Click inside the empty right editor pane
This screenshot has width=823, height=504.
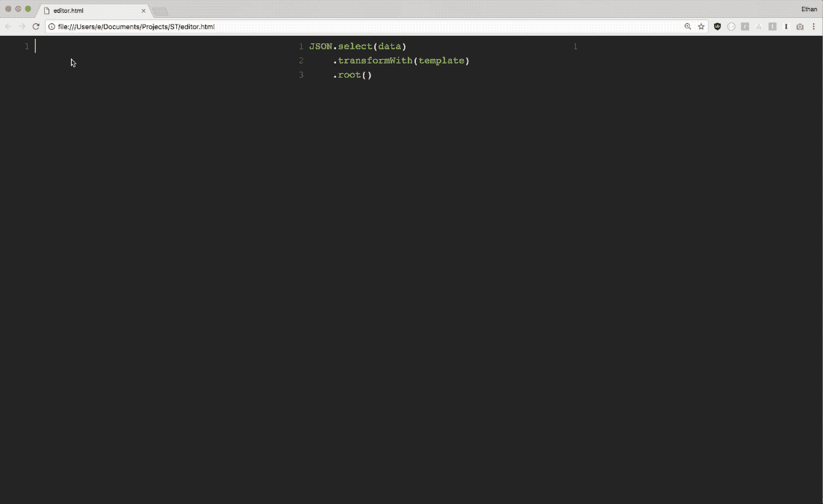[x=695, y=224]
